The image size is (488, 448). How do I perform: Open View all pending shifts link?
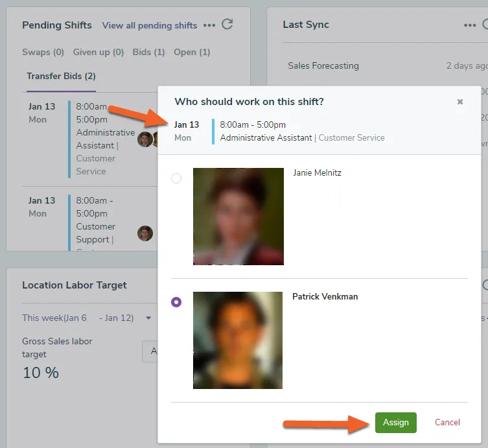pyautogui.click(x=150, y=25)
